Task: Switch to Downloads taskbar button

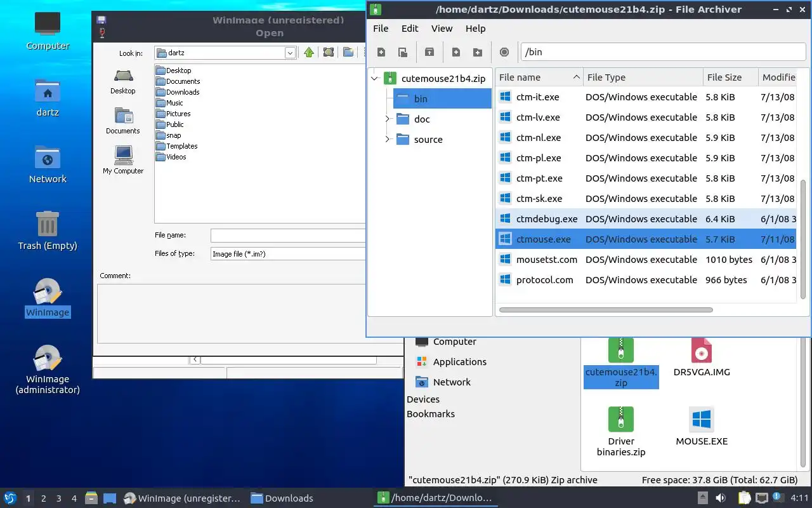Action: tap(282, 498)
